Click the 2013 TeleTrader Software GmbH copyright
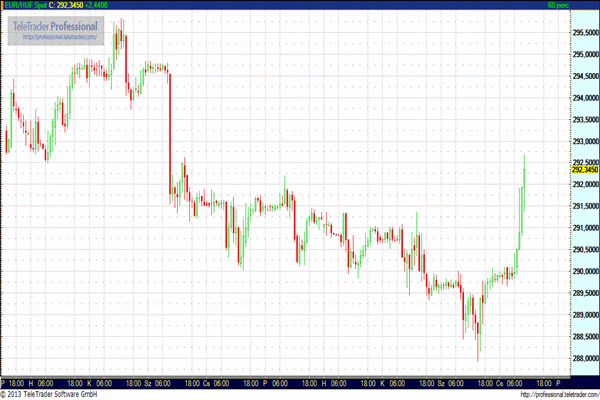Image resolution: width=600 pixels, height=400 pixels. [x=52, y=394]
